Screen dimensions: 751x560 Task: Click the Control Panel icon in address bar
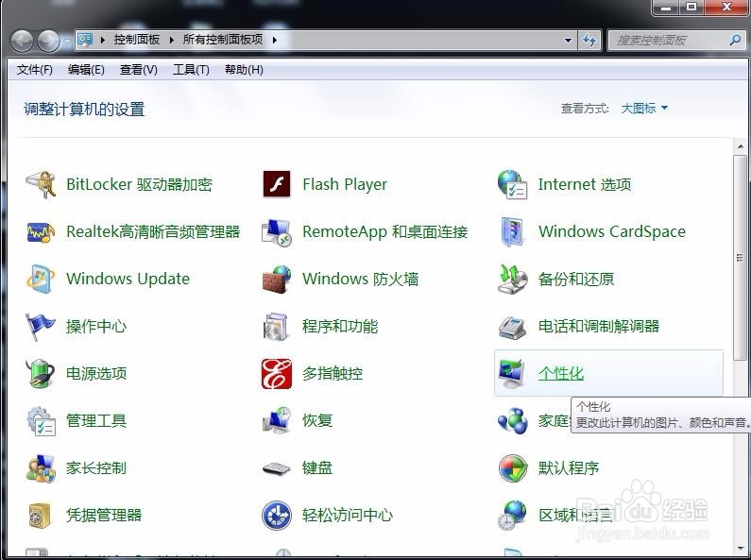85,40
